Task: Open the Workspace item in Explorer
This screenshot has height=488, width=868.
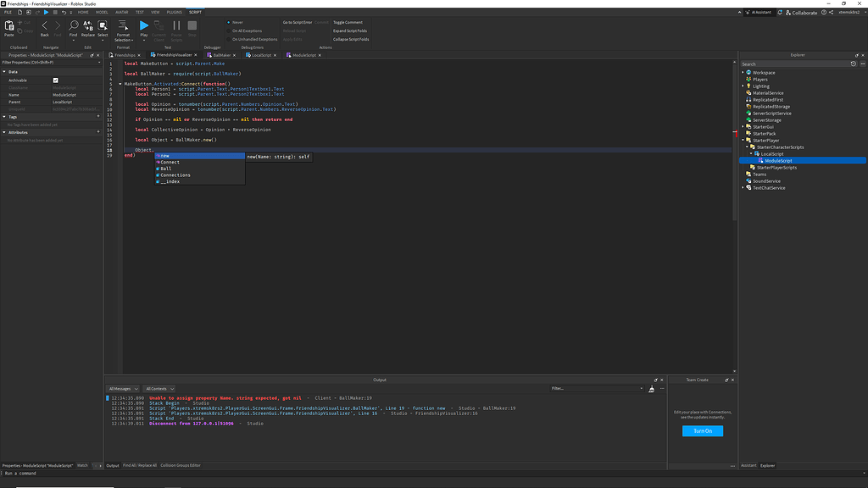Action: [x=763, y=72]
